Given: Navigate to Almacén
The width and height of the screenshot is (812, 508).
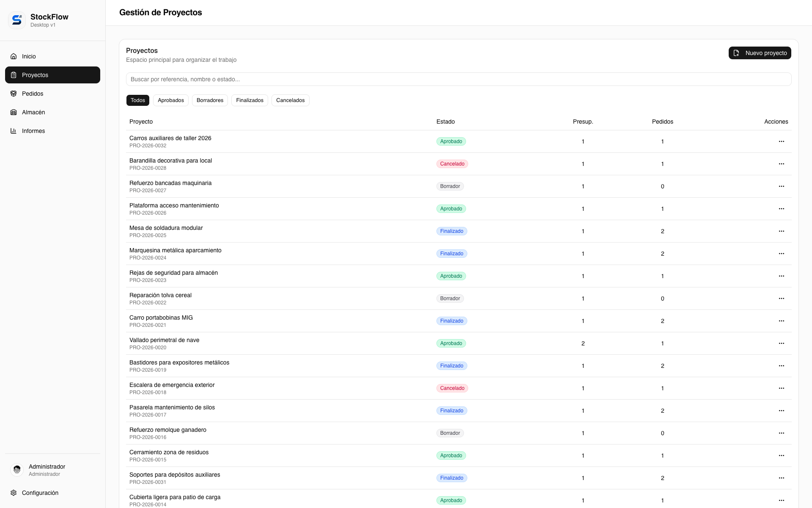Looking at the screenshot, I should (52, 112).
